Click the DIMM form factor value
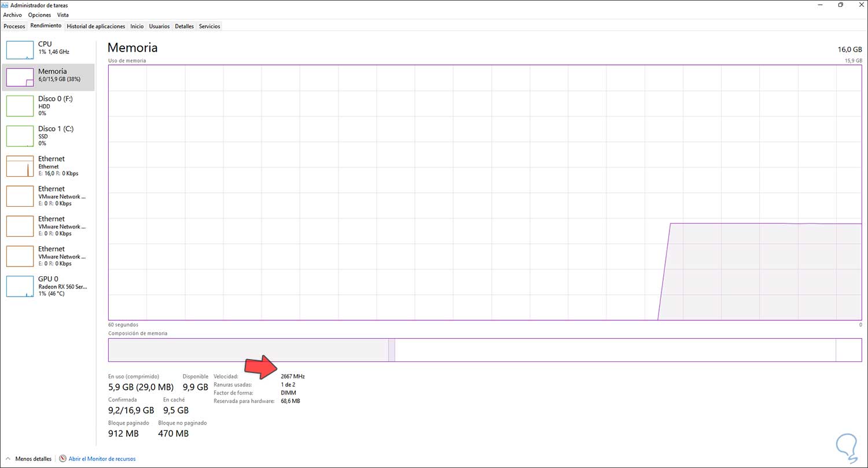 pyautogui.click(x=288, y=393)
